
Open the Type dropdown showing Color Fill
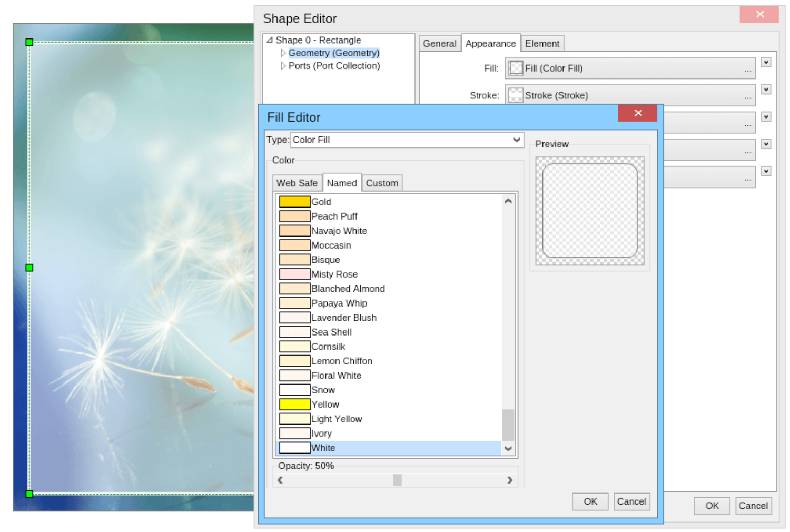coord(515,140)
